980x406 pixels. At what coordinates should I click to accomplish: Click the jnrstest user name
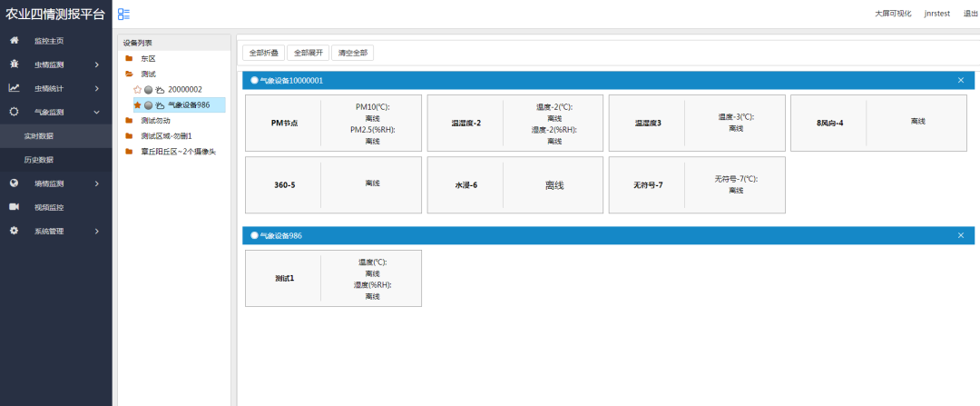936,14
